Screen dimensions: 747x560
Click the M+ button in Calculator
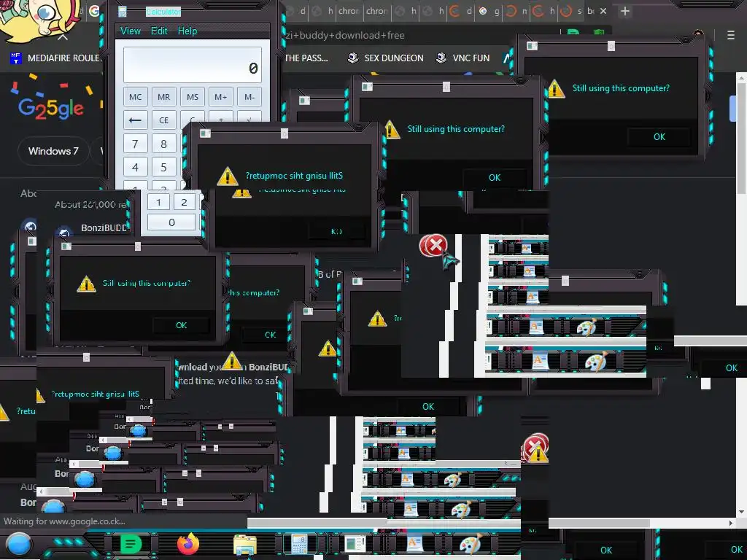coord(220,97)
